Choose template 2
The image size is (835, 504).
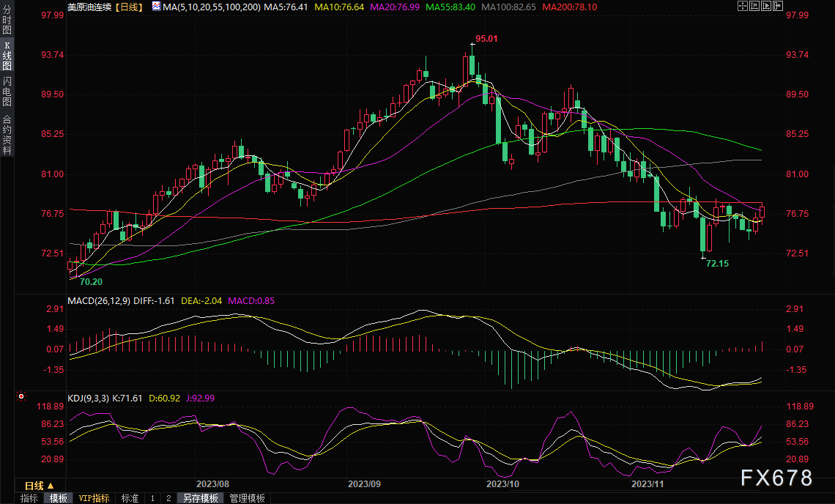coord(168,498)
